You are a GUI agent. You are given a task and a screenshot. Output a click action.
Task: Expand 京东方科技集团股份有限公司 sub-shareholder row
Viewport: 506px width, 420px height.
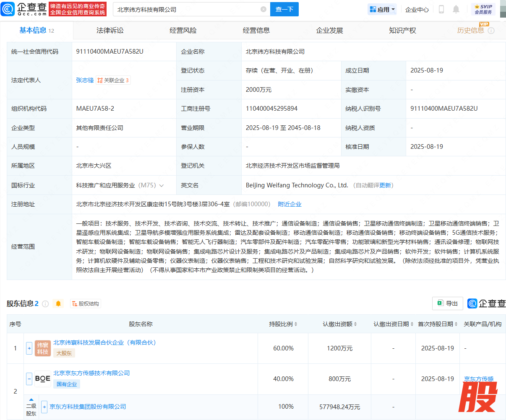coord(44,407)
